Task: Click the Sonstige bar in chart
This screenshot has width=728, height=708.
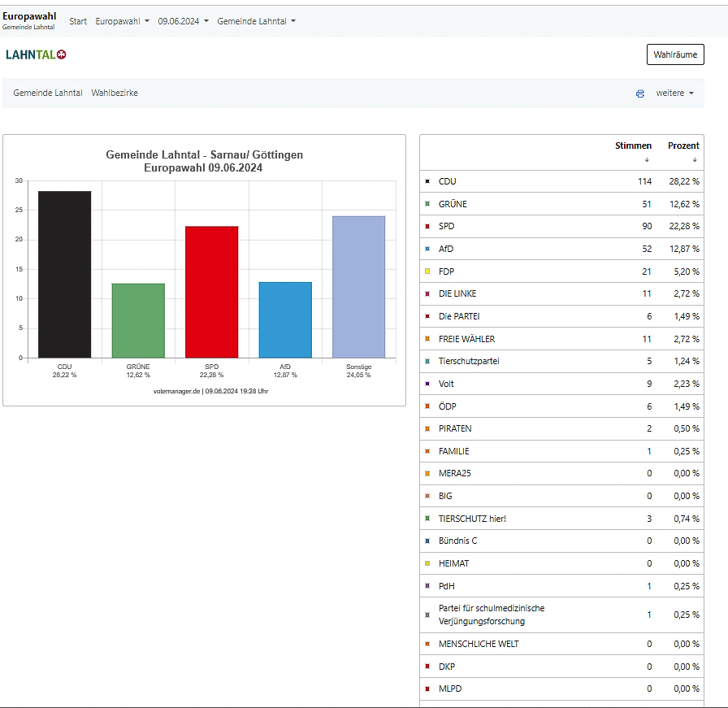Action: click(358, 287)
